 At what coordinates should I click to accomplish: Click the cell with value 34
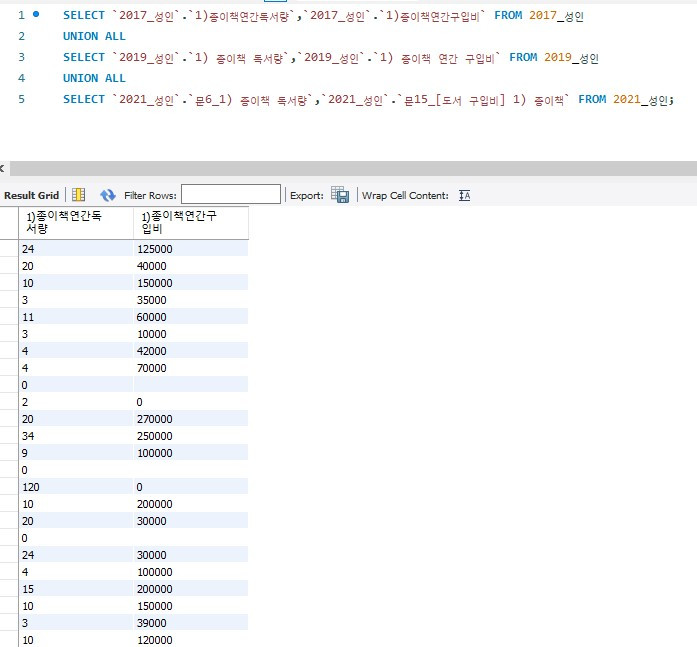[76, 436]
